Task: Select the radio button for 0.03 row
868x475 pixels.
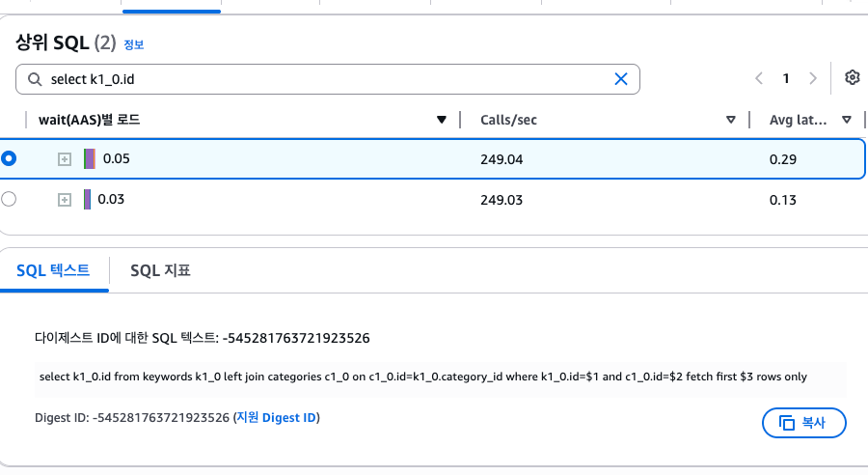Action: coord(9,199)
